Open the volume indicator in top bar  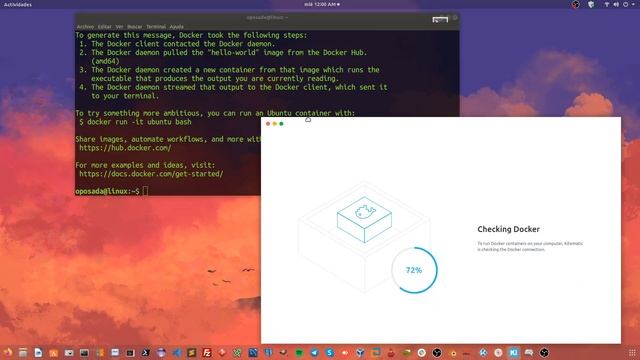pyautogui.click(x=616, y=4)
